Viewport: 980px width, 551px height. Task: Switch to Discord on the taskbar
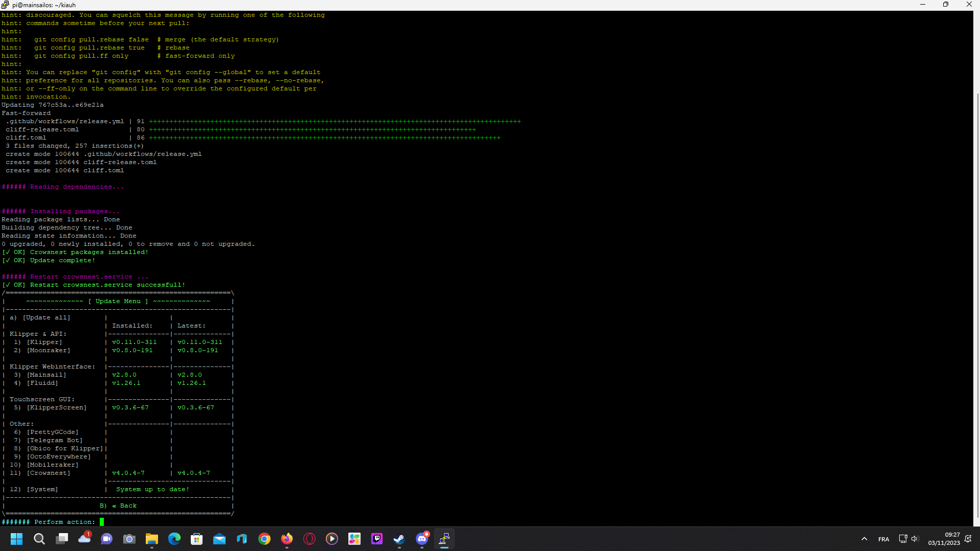click(x=422, y=539)
